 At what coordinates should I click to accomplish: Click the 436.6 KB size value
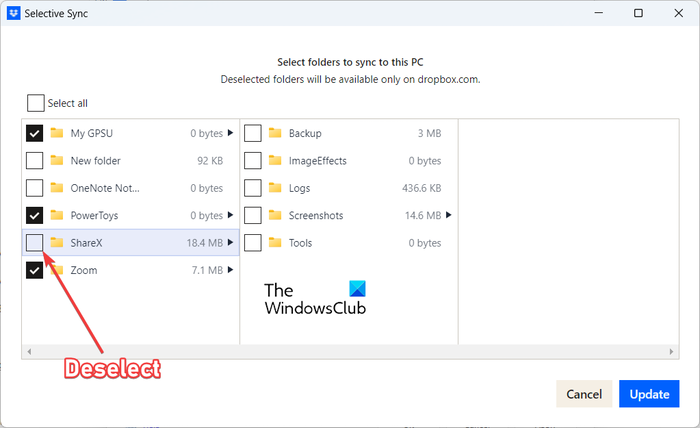tap(421, 188)
